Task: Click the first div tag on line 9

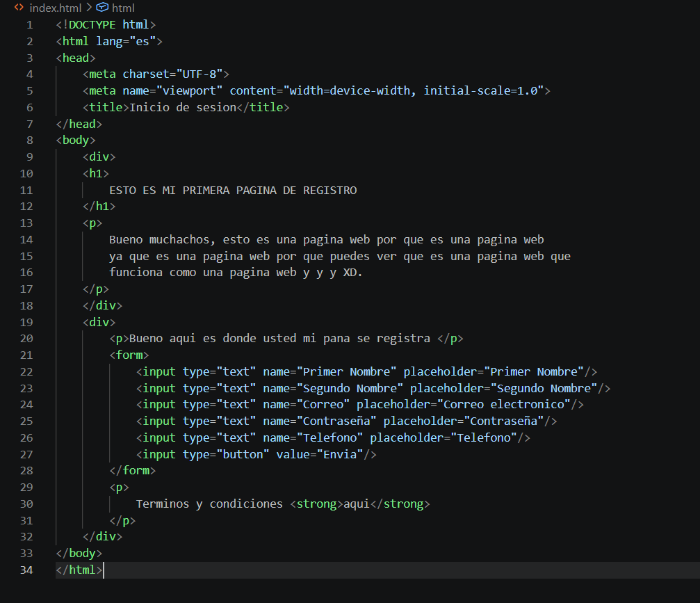Action: click(99, 156)
